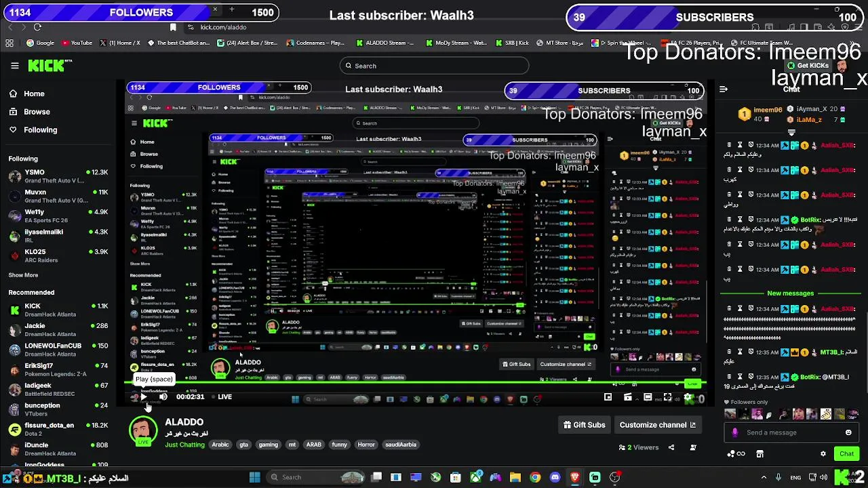Open bunception VTubers channel
Screen dimensions: 868x488
[58, 409]
